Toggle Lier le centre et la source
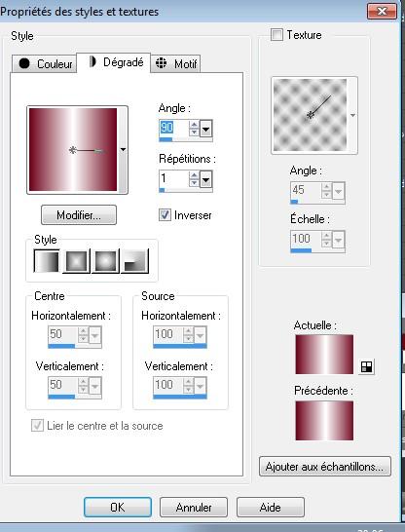This screenshot has height=532, width=405. coord(37,426)
